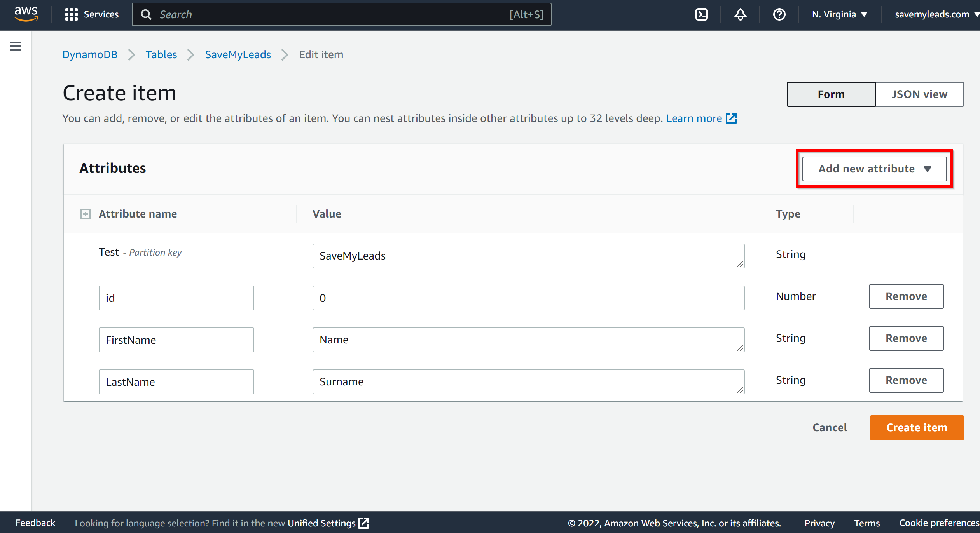
Task: Edit the id attribute name field
Action: pos(176,298)
